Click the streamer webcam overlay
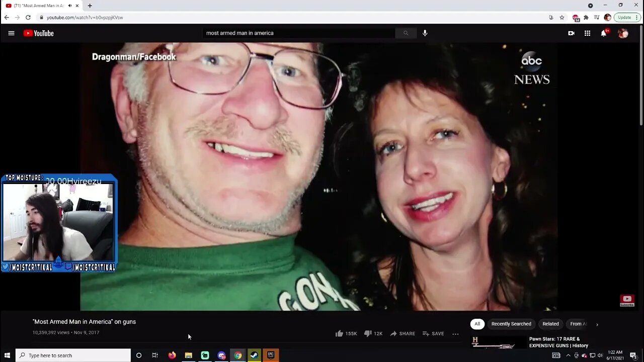The height and width of the screenshot is (362, 644). click(x=58, y=223)
